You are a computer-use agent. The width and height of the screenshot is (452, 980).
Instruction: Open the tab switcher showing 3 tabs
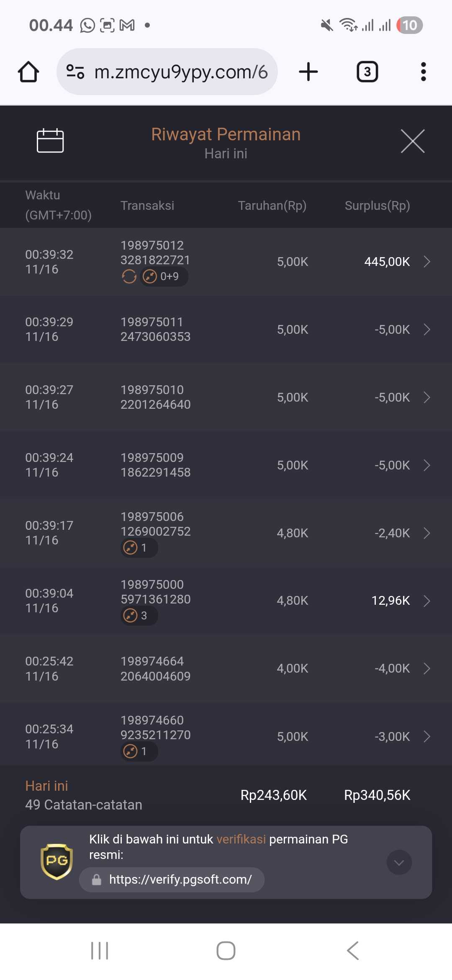pyautogui.click(x=367, y=72)
